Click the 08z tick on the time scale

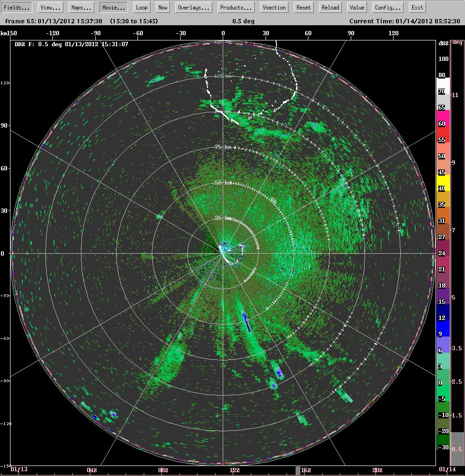click(x=163, y=470)
